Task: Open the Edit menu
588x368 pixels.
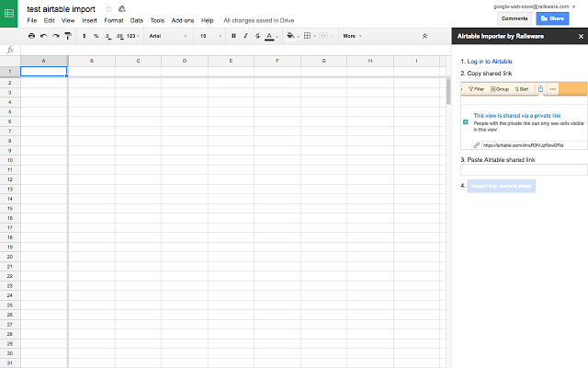Action: coord(49,20)
